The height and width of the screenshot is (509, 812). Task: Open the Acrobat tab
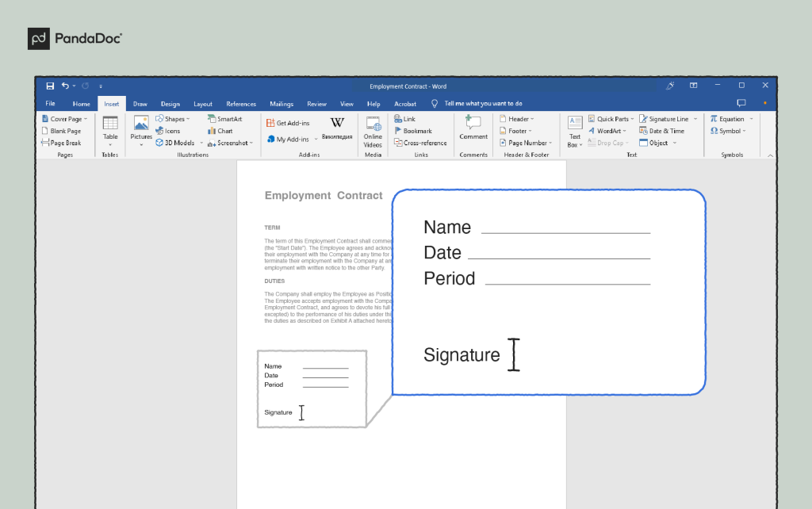(405, 104)
